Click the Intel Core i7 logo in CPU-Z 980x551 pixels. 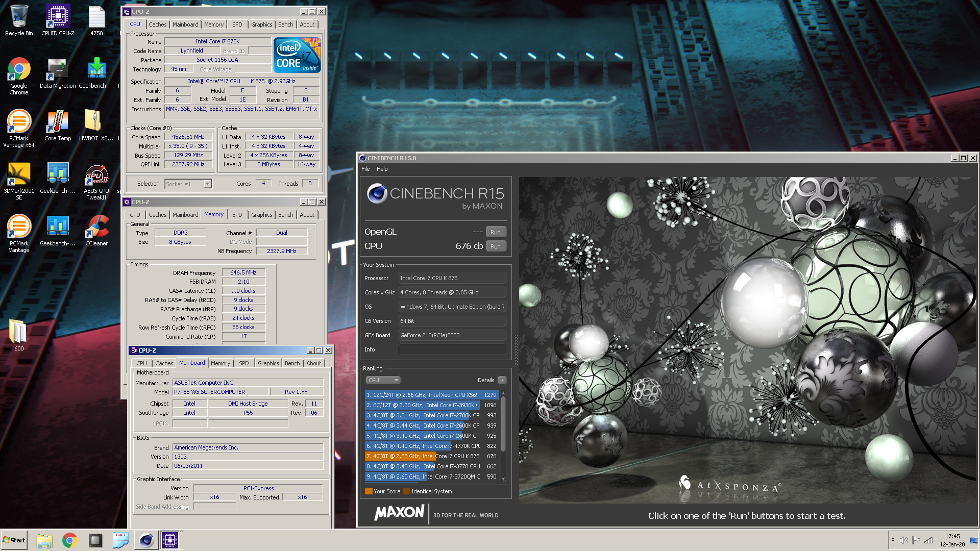pos(297,55)
